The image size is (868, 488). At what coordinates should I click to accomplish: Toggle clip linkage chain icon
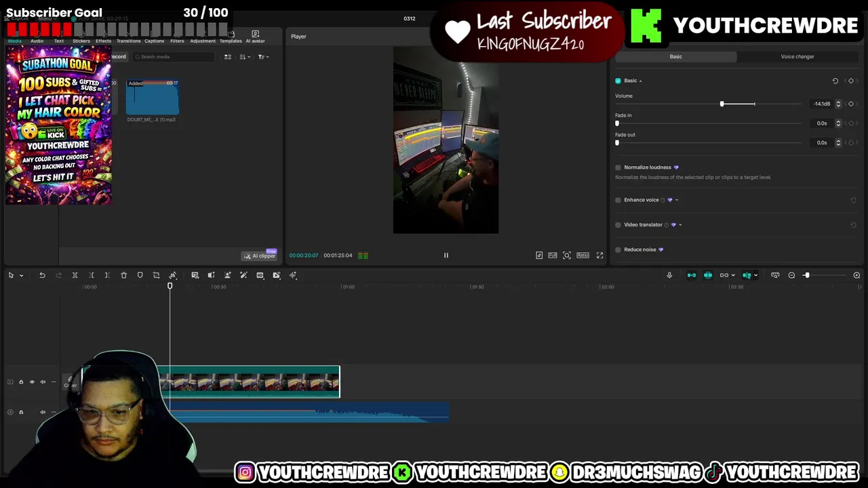point(724,275)
